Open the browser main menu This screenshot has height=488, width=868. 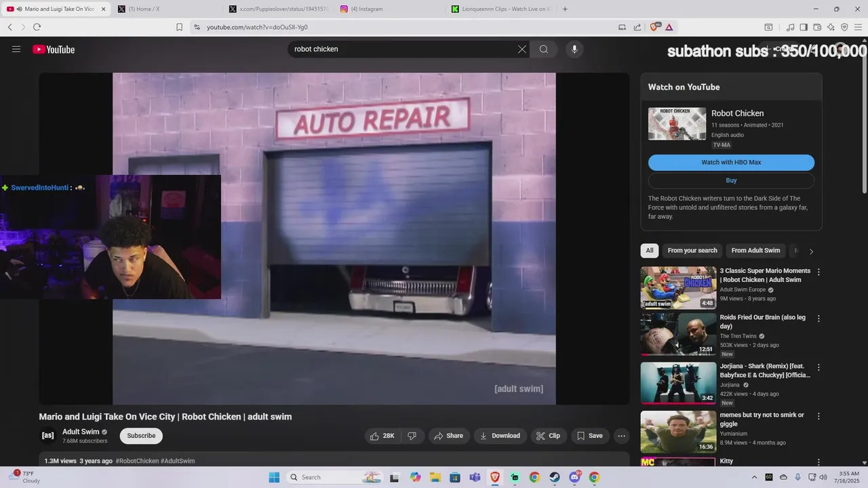tap(858, 27)
